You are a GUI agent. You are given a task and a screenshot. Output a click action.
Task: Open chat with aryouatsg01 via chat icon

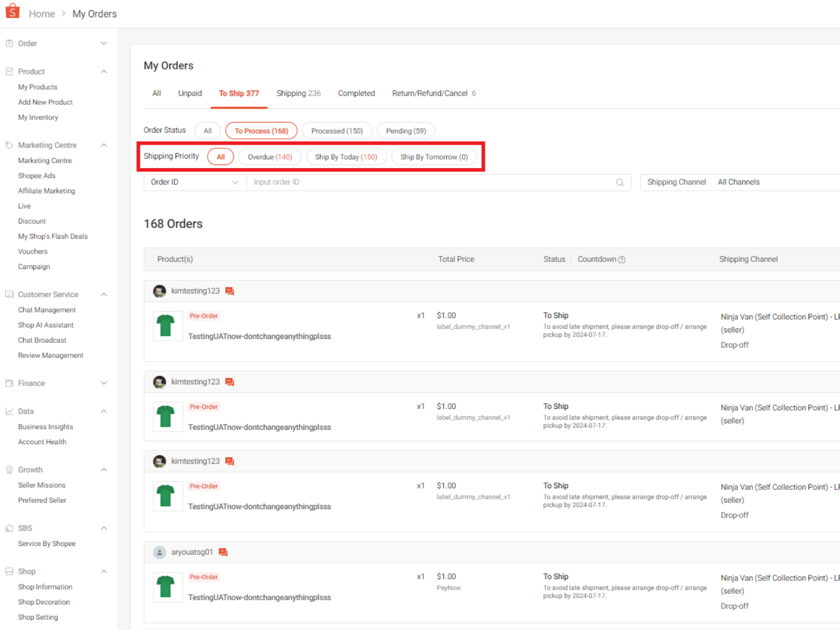click(x=223, y=552)
